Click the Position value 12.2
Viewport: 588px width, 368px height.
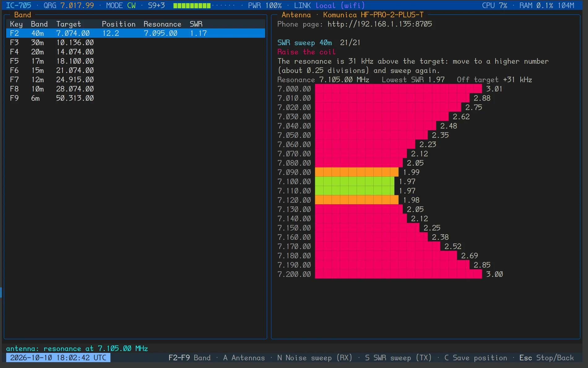tap(111, 33)
